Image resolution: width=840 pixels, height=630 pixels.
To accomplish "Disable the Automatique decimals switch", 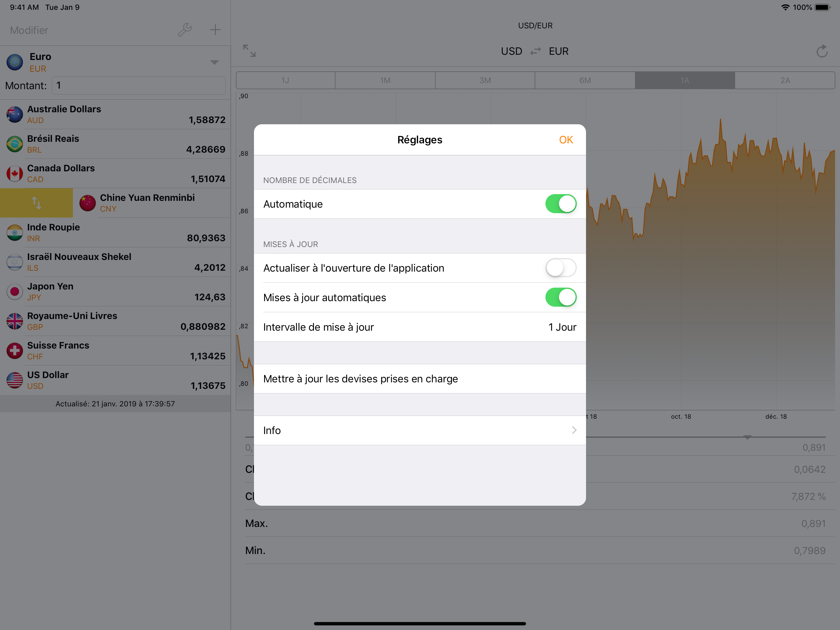I will (x=561, y=204).
